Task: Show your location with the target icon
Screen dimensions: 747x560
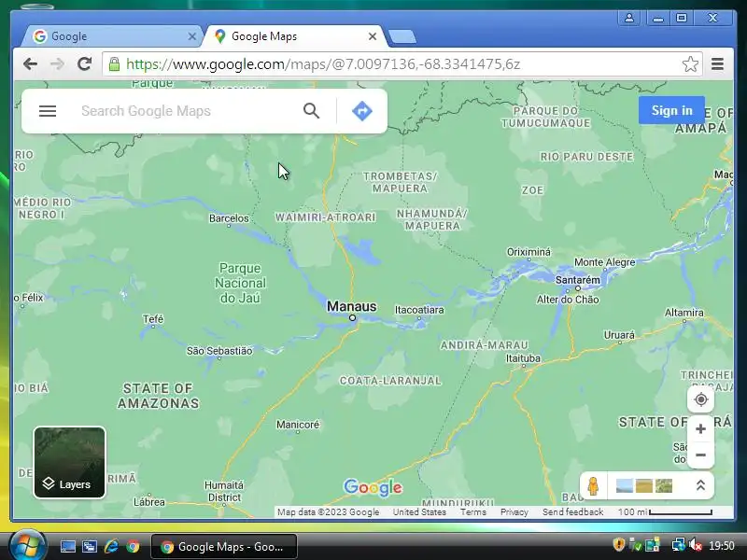Action: [x=701, y=399]
